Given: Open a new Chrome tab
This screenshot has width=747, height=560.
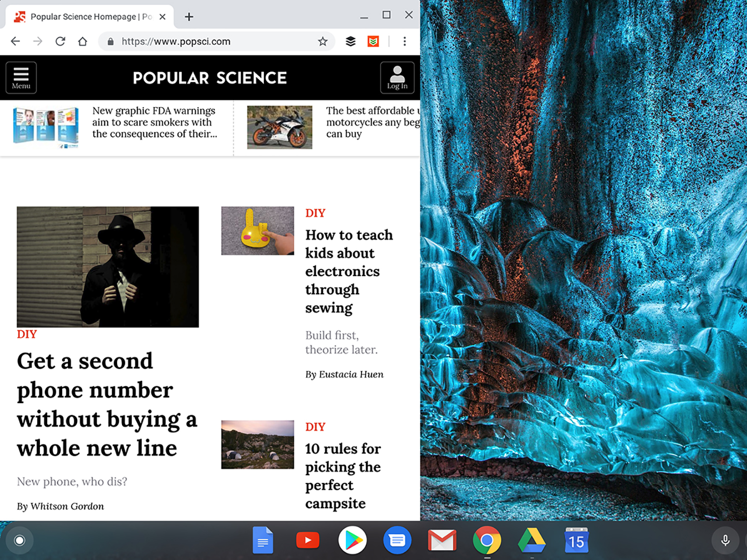Looking at the screenshot, I should (189, 17).
